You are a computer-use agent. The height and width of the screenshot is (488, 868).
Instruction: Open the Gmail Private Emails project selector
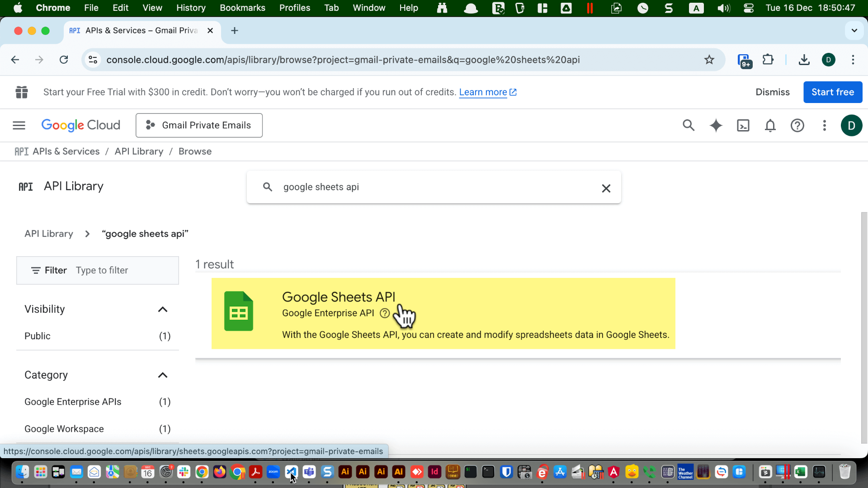click(x=199, y=125)
